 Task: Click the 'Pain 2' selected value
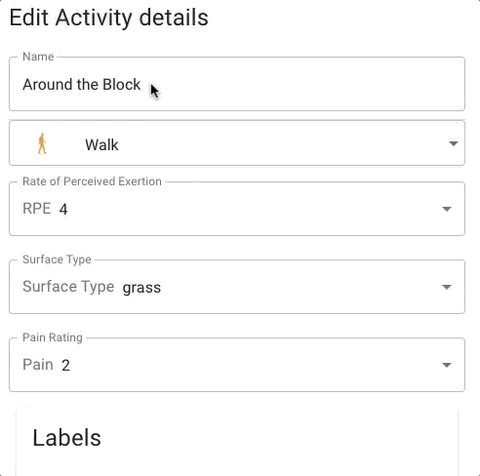pyautogui.click(x=46, y=365)
